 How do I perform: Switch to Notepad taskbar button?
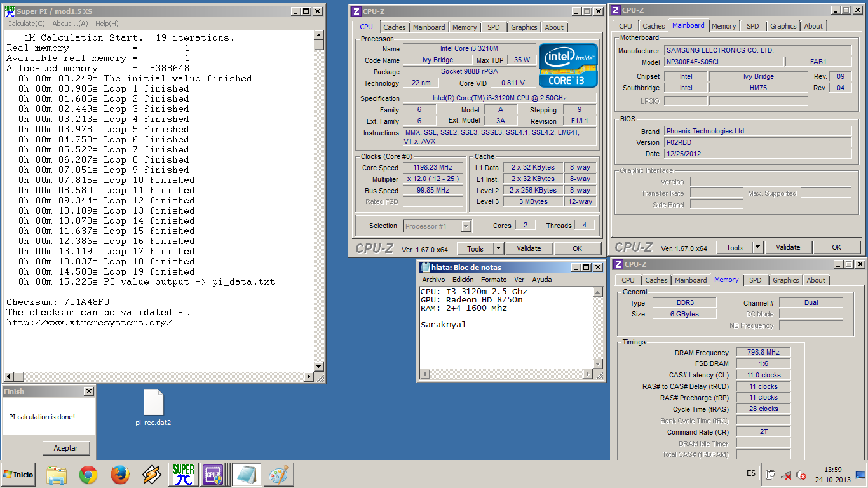click(x=246, y=475)
